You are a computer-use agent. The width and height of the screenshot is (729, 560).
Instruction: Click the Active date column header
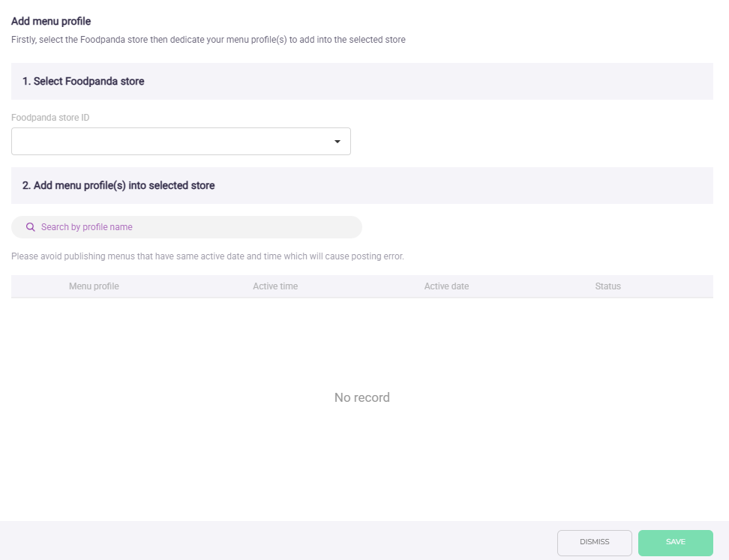[x=446, y=286]
